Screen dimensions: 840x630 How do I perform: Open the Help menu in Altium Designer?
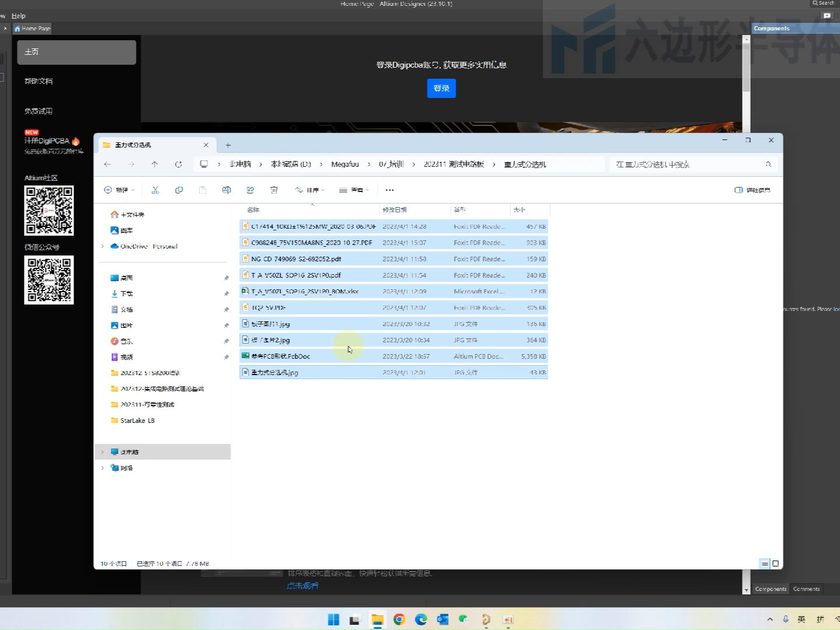[x=19, y=16]
